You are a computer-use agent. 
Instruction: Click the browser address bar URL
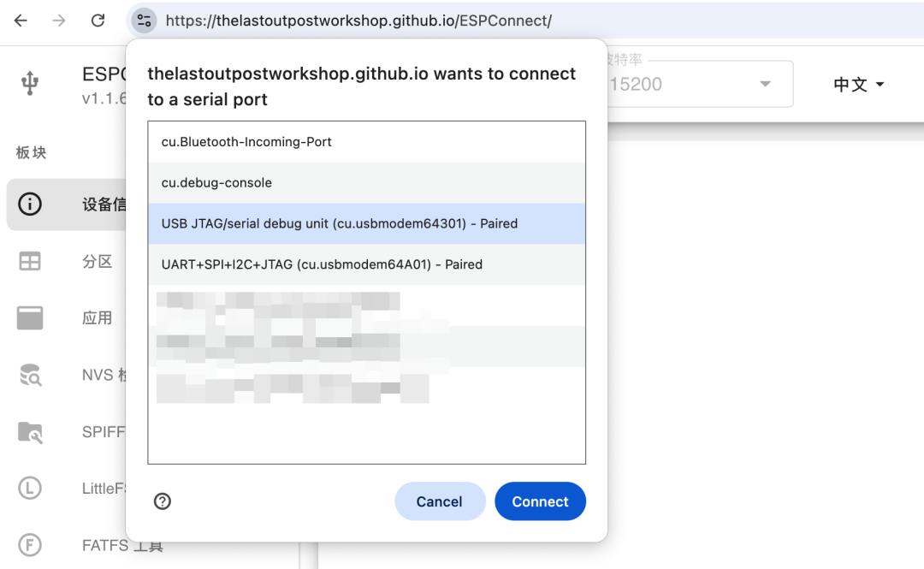[358, 21]
